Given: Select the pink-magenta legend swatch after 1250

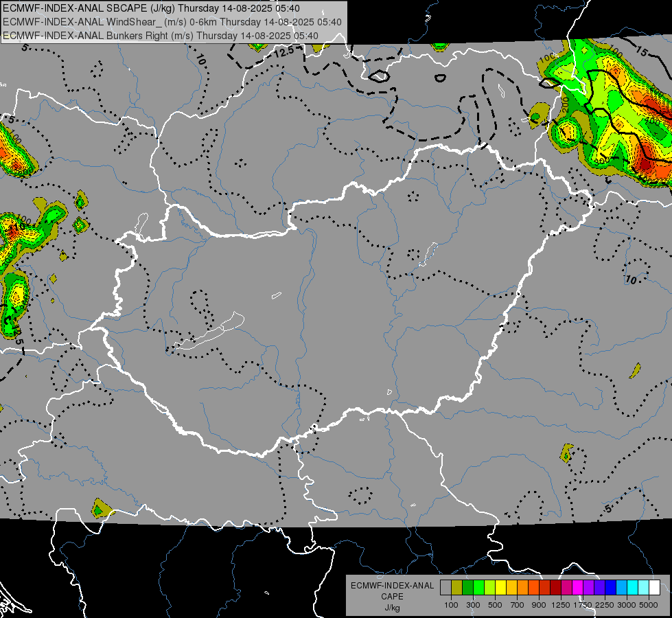Looking at the screenshot, I should point(566,588).
